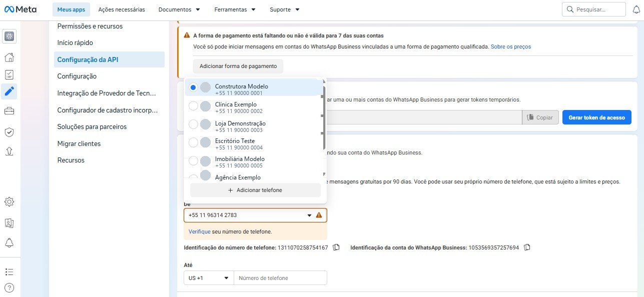This screenshot has height=297, width=644.
Task: Select the pencil edit icon in left rail
Action: coord(9,91)
